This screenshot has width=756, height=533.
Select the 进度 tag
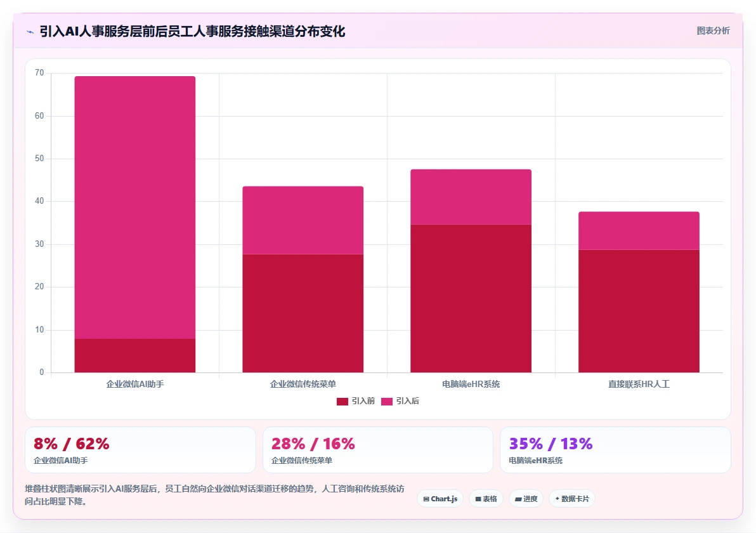click(x=526, y=499)
